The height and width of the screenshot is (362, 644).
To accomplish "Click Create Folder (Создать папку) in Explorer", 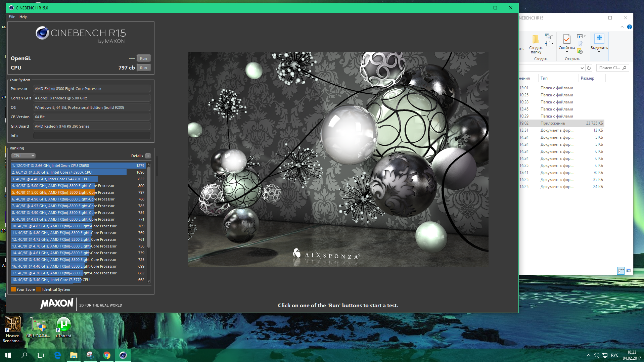I will coord(536,44).
